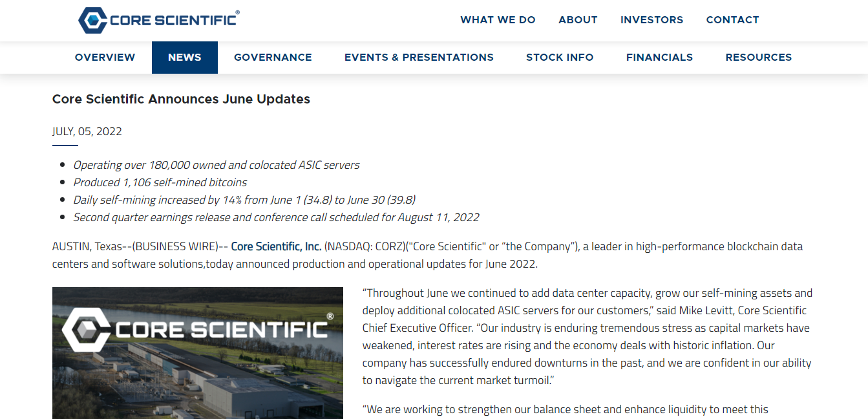The image size is (868, 419).
Task: Click the August 11, 2022 earnings call bullet
Action: tap(276, 217)
